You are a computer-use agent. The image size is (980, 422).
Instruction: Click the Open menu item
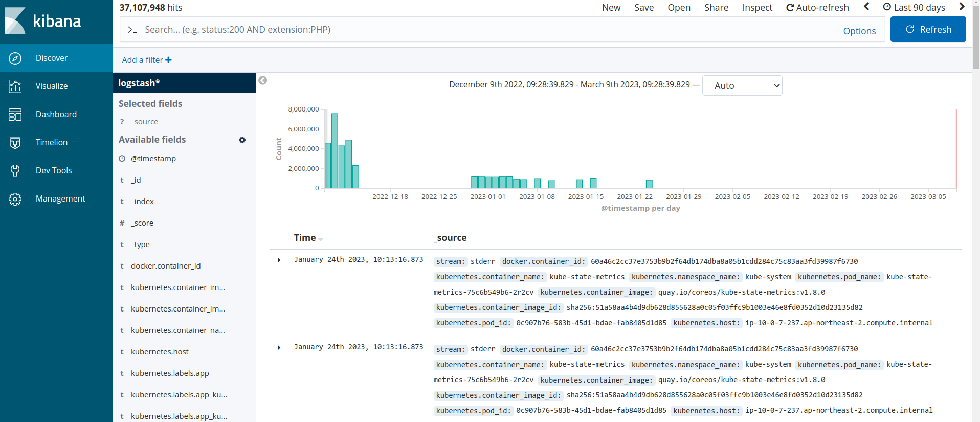679,7
